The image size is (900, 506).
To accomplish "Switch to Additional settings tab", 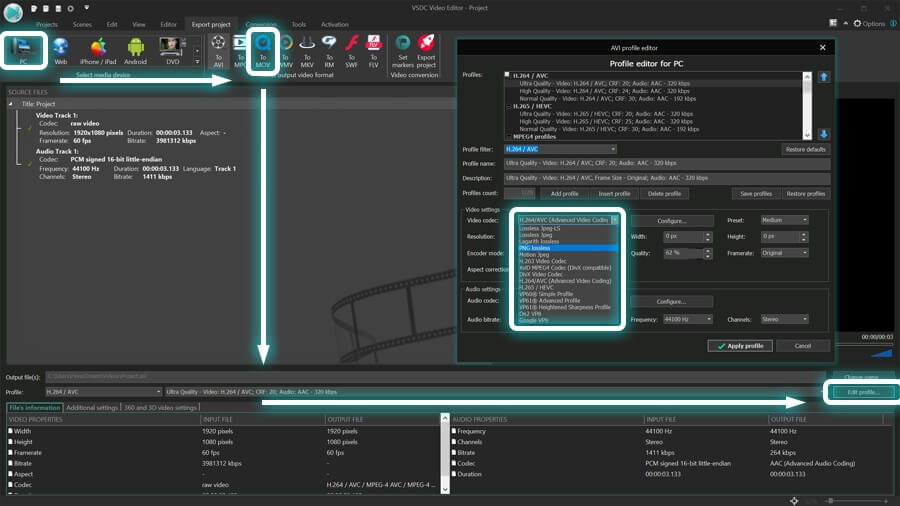I will (92, 408).
